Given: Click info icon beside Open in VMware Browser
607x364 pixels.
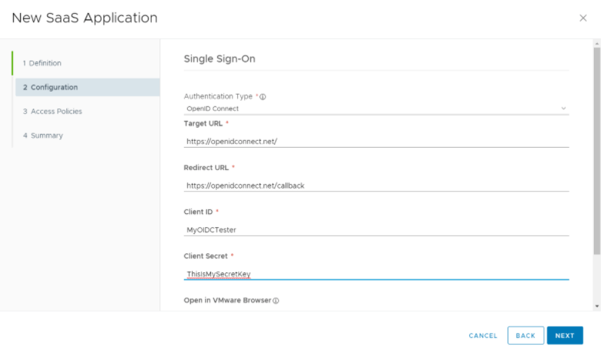Looking at the screenshot, I should pyautogui.click(x=276, y=300).
